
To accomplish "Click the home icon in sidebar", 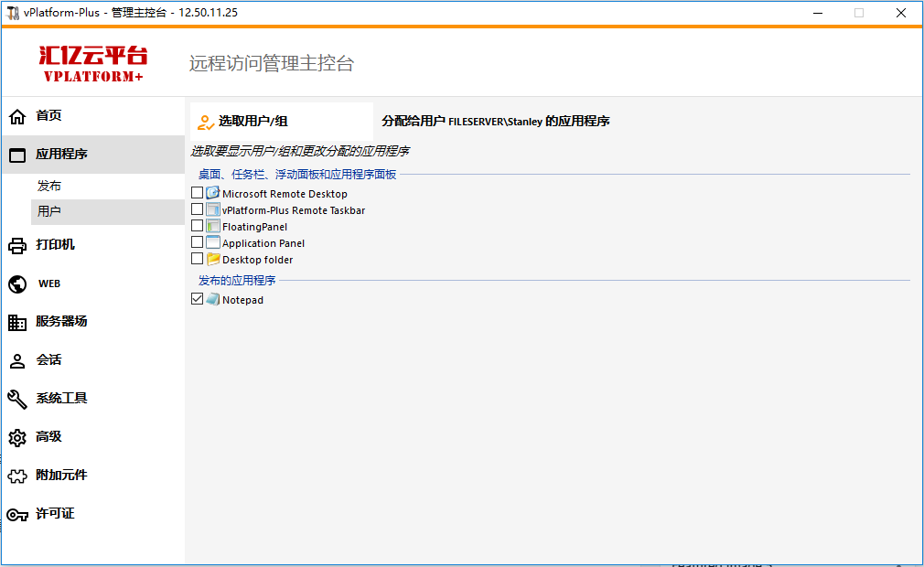I will point(17,116).
